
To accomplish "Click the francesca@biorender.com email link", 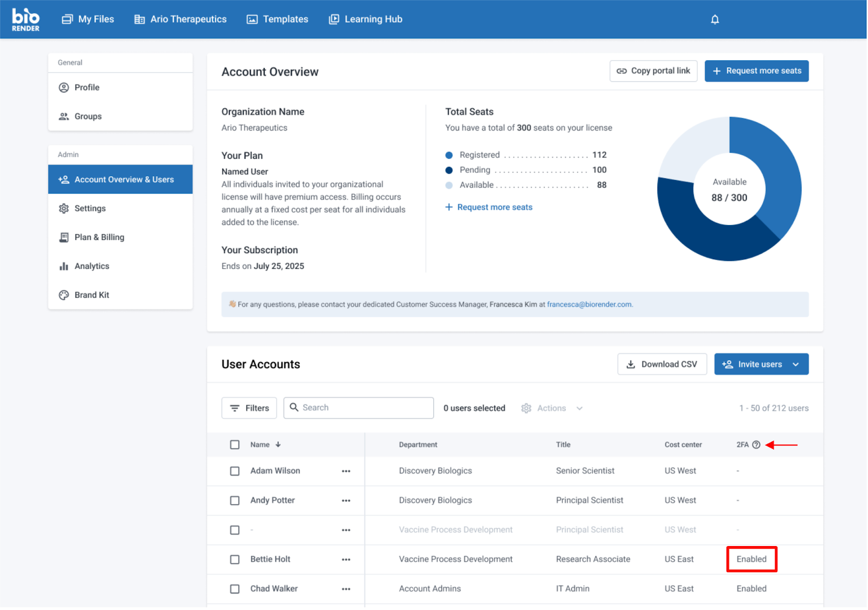I will pyautogui.click(x=589, y=305).
